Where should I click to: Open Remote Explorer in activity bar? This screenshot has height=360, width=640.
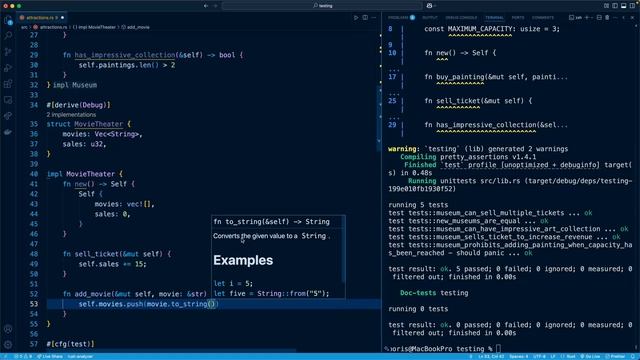(x=8, y=100)
